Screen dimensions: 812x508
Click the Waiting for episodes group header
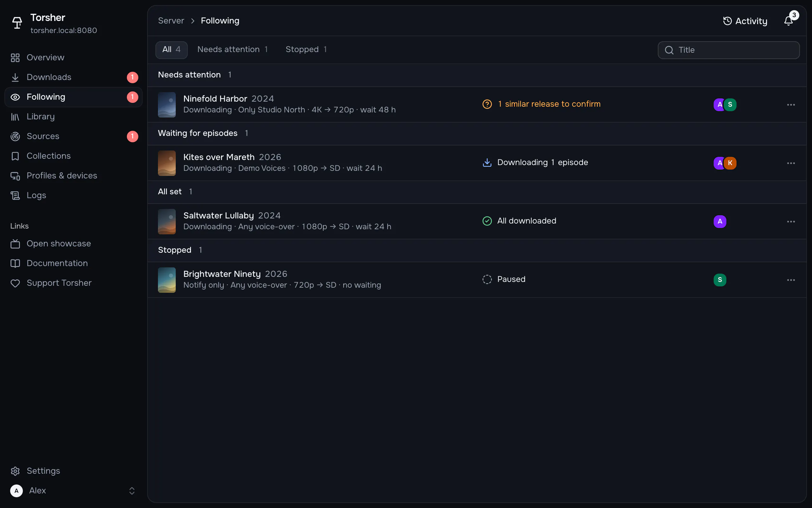click(x=477, y=133)
